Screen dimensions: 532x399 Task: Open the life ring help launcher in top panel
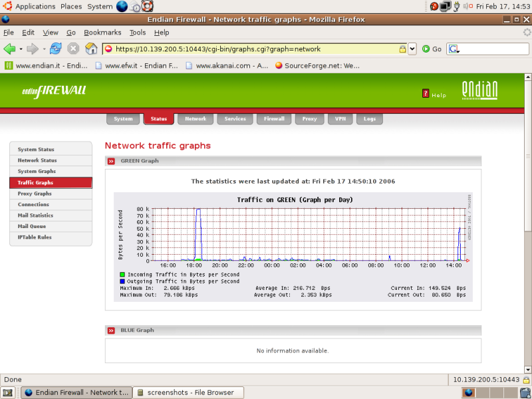[x=147, y=6]
